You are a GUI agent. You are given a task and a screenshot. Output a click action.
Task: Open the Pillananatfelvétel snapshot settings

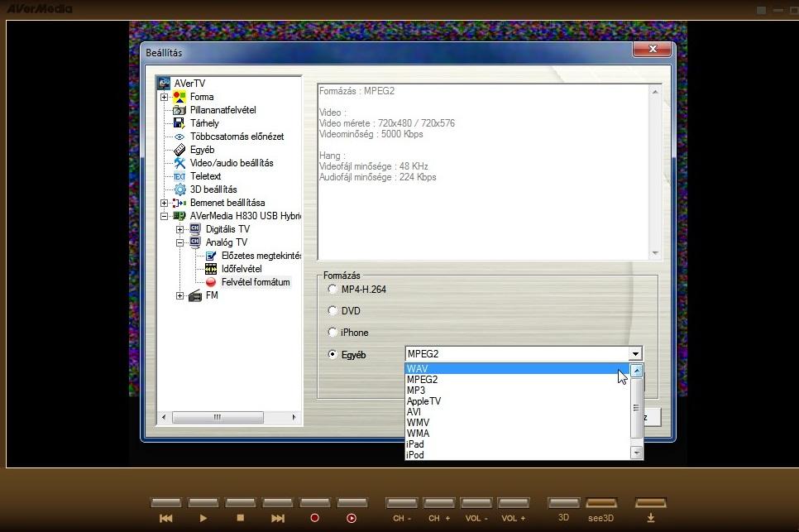click(x=222, y=110)
